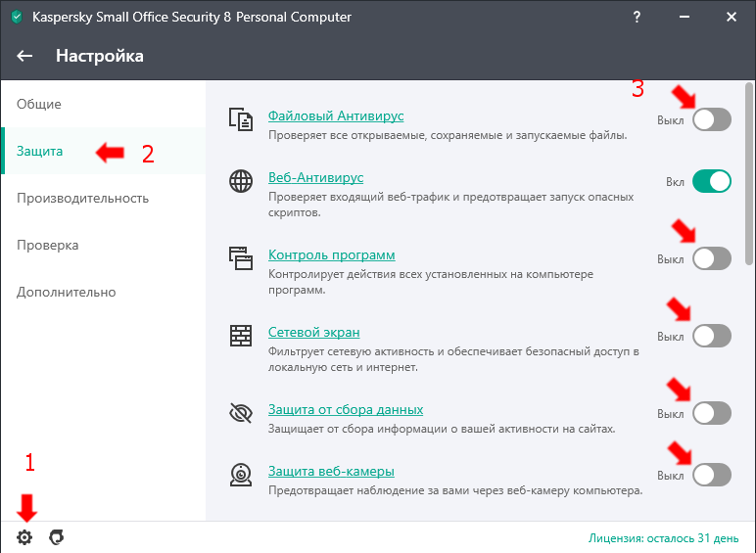Click the webcam protection camera icon
The width and height of the screenshot is (756, 553).
coord(241,475)
